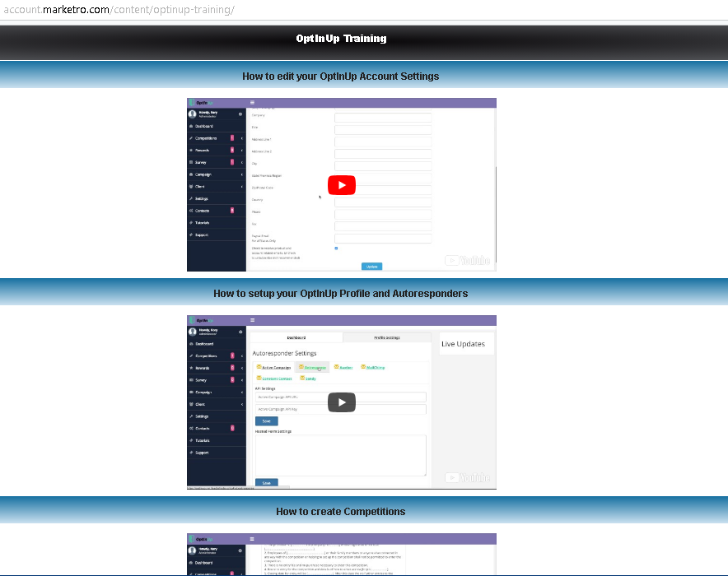The width and height of the screenshot is (728, 576).
Task: Click heading "How to setup your OptInUp Profile and Autoresponders"
Action: (341, 294)
